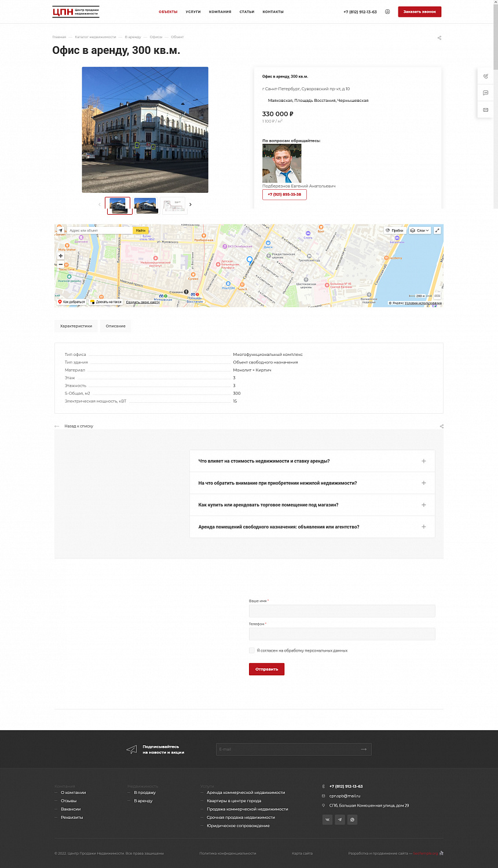Open Политика конфиденциальности link

(228, 854)
